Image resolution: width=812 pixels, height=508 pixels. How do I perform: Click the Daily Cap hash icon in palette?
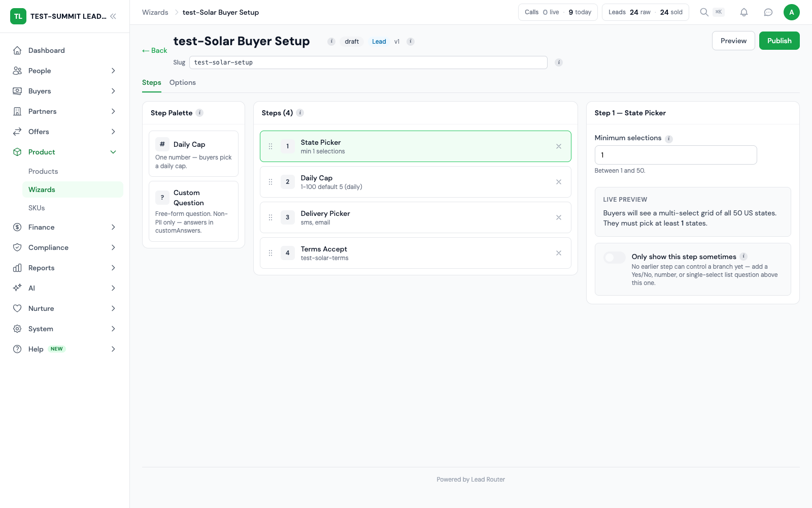[x=162, y=144]
